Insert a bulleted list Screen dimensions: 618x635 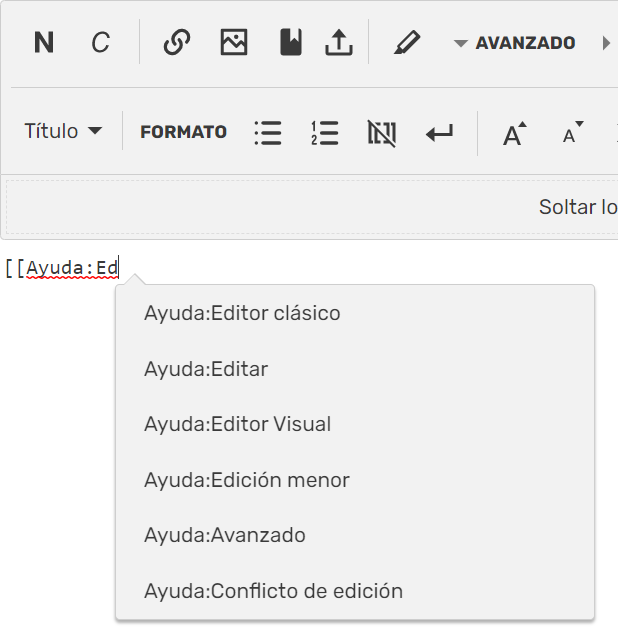pyautogui.click(x=268, y=132)
